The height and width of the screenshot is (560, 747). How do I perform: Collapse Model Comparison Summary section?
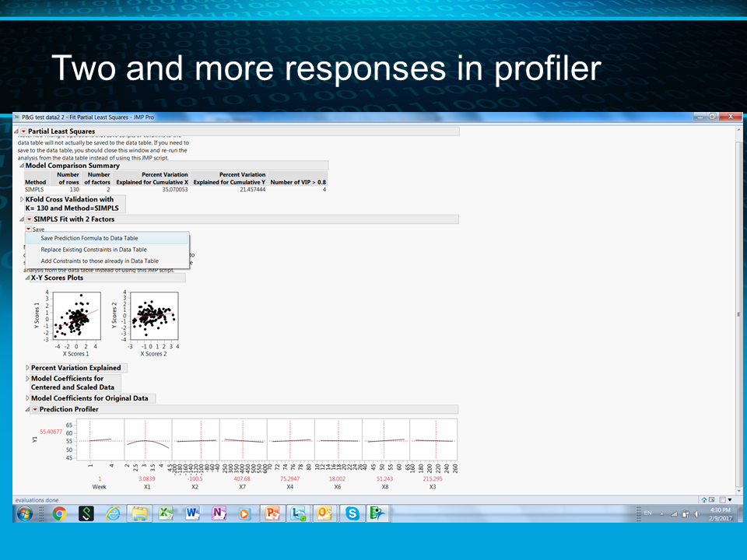click(22, 166)
